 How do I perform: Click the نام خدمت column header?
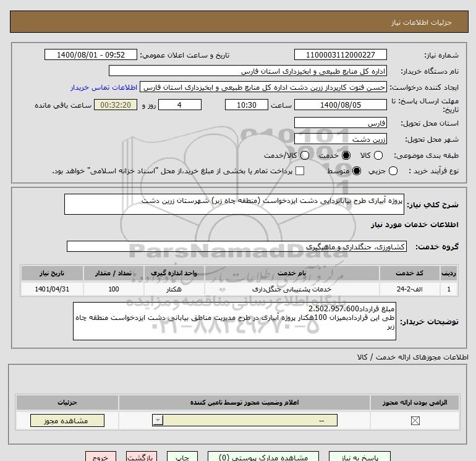tap(292, 273)
